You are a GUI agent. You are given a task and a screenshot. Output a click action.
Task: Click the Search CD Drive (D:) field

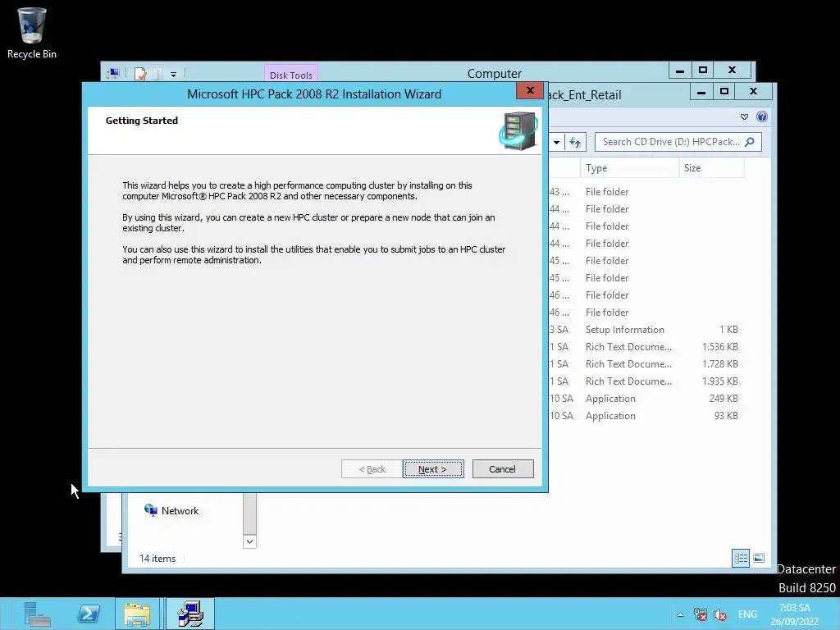tap(678, 142)
